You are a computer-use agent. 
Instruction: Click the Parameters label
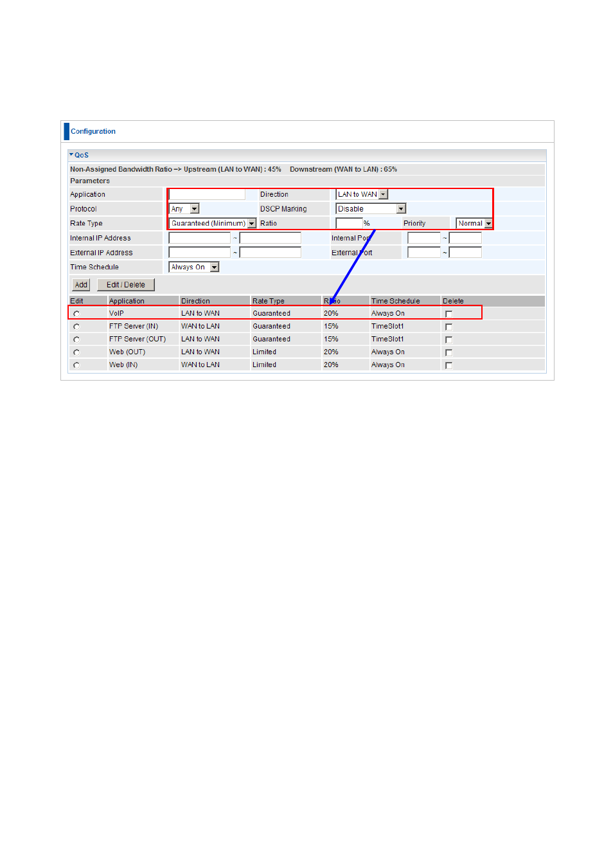90,181
